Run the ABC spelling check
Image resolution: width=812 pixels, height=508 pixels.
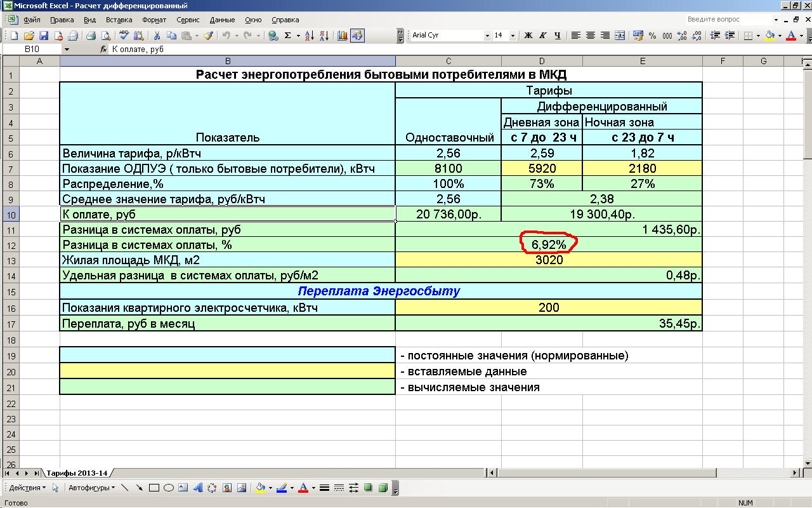pos(124,36)
